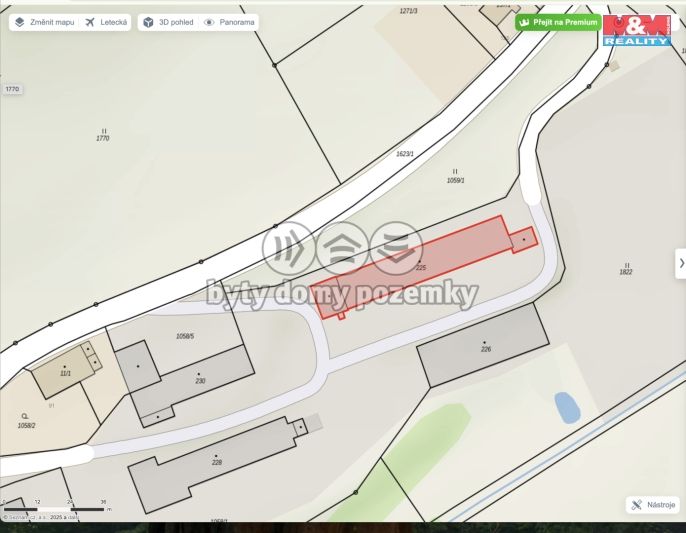Open the M&M Reality logo
The height and width of the screenshot is (533, 686).
[x=637, y=30]
